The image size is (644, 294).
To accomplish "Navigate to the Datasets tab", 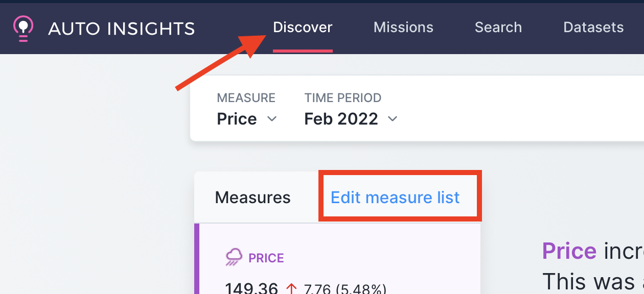I will click(593, 28).
